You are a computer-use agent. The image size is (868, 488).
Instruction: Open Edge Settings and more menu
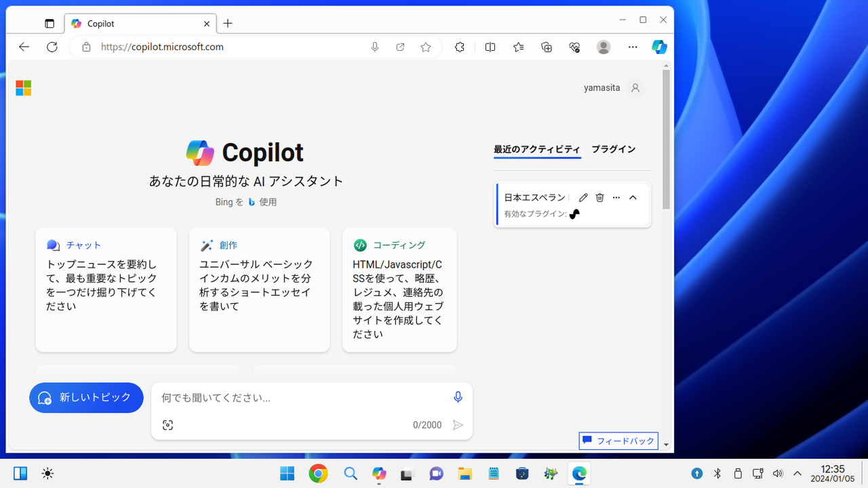click(x=633, y=47)
